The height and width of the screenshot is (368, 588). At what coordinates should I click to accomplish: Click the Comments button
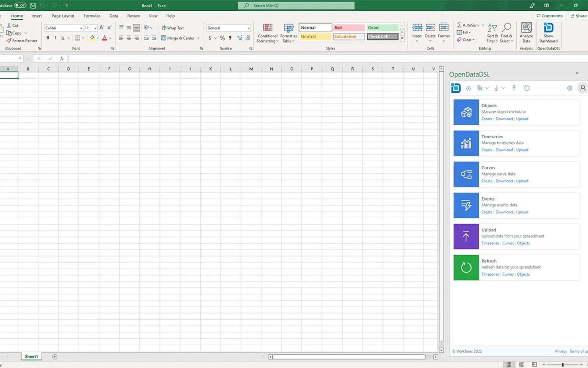point(549,16)
